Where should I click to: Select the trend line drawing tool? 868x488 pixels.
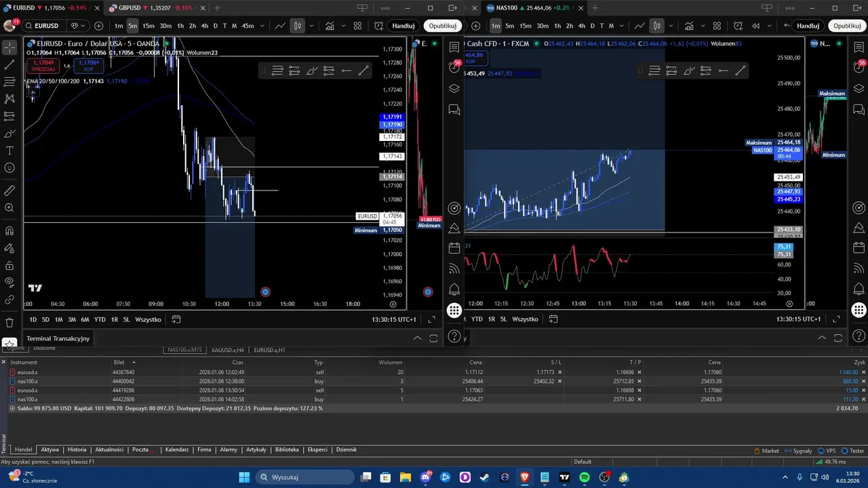click(9, 65)
